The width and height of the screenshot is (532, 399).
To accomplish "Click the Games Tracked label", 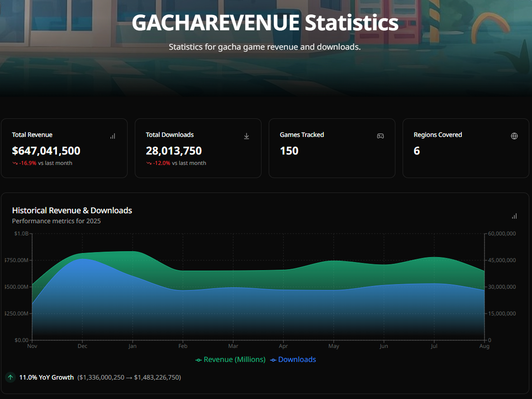I will click(302, 135).
